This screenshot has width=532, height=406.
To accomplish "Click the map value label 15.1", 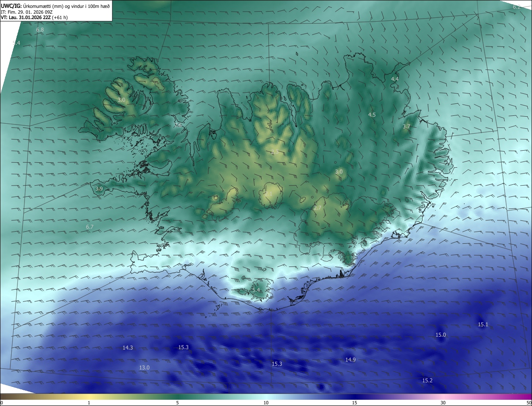I will click(483, 324).
